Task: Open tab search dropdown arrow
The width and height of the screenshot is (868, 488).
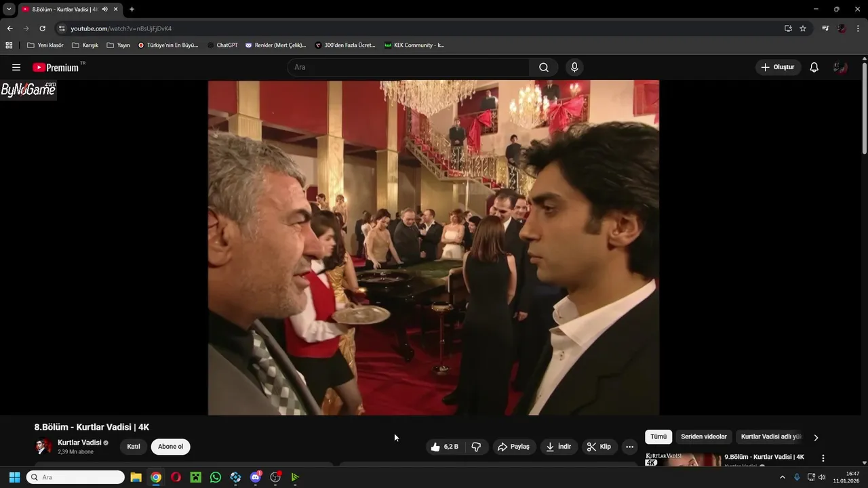Action: point(9,9)
